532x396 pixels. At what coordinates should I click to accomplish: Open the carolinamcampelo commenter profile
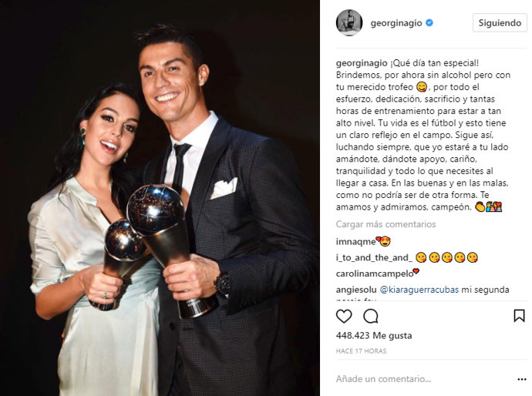(375, 274)
